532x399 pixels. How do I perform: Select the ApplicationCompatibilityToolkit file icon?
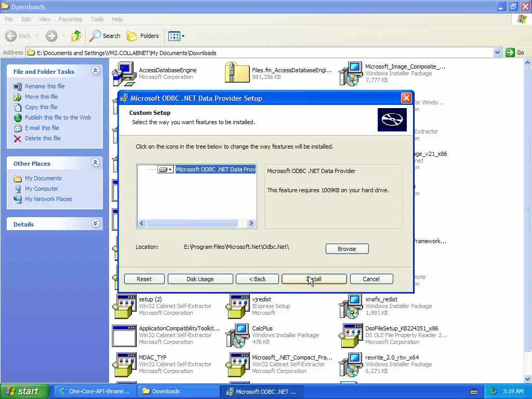point(124,336)
